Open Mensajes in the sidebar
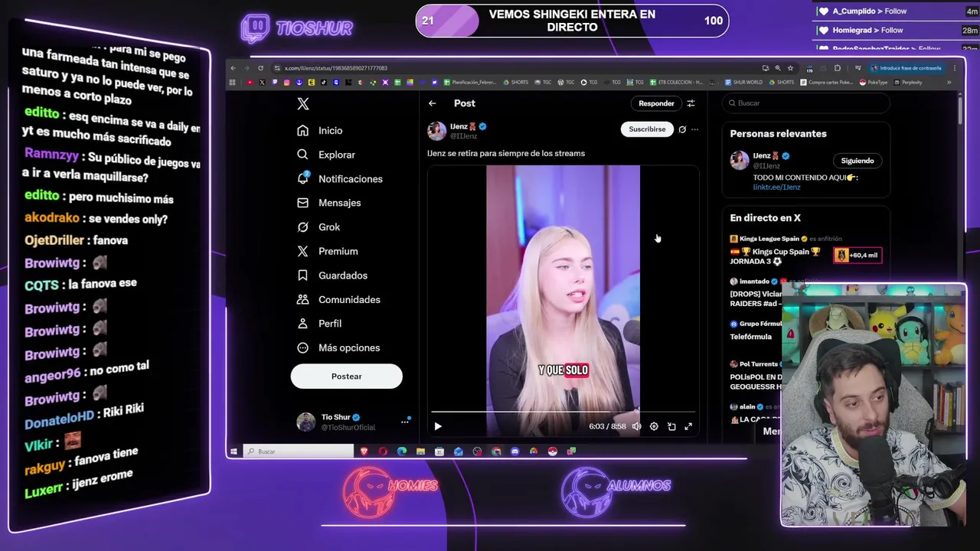The image size is (980, 551). pos(329,203)
